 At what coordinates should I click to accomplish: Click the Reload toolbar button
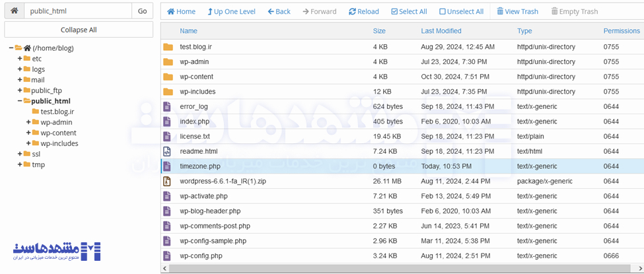pos(364,11)
